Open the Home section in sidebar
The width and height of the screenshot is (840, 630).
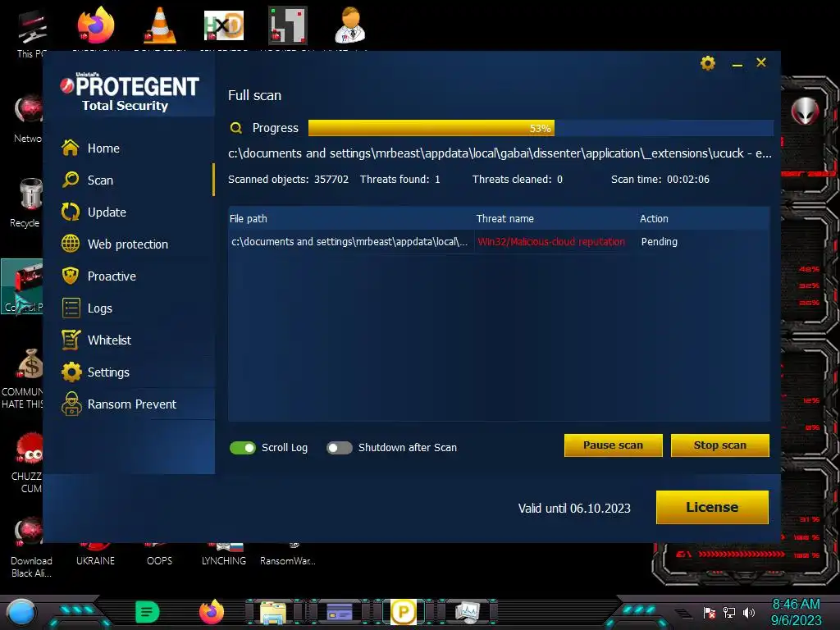(103, 148)
